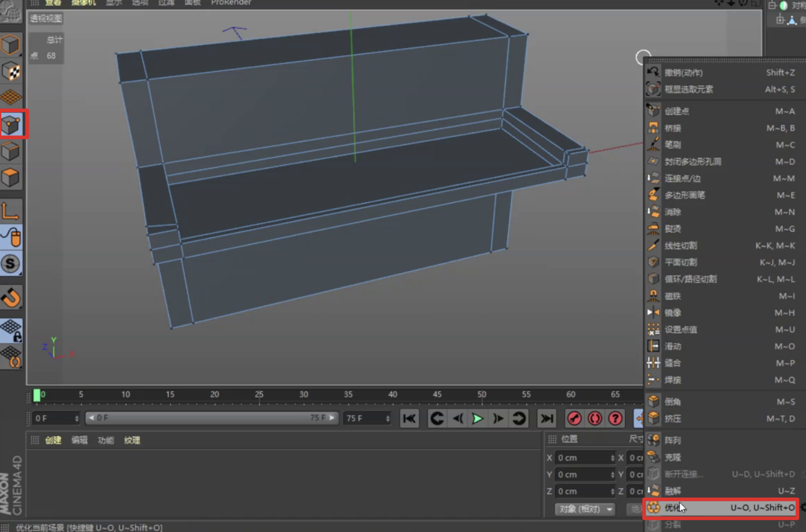806x532 pixels.
Task: Select the Texture mode checkered cube
Action: tap(11, 71)
